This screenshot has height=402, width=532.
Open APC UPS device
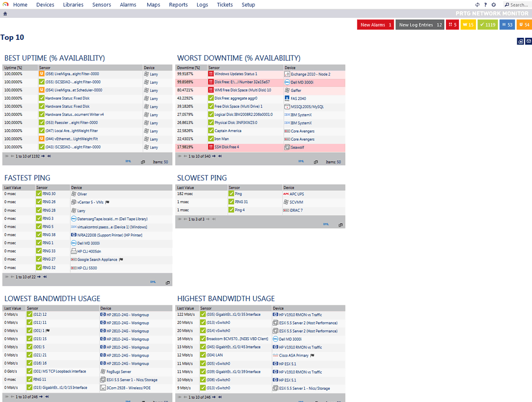tap(297, 194)
